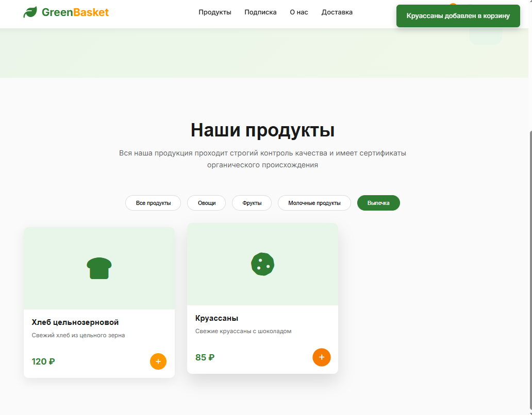
Task: Go to the Подписка navigation item
Action: pyautogui.click(x=260, y=12)
